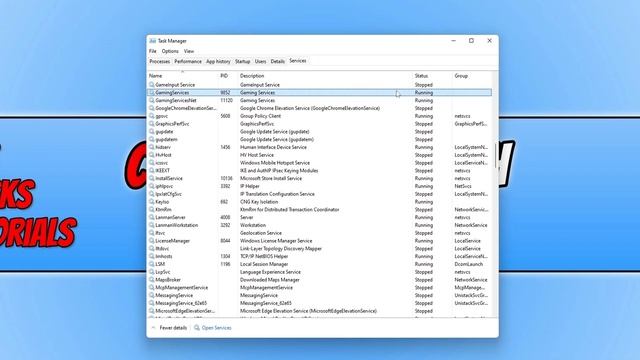Open the Options menu
This screenshot has width=640, height=360.
(x=170, y=51)
